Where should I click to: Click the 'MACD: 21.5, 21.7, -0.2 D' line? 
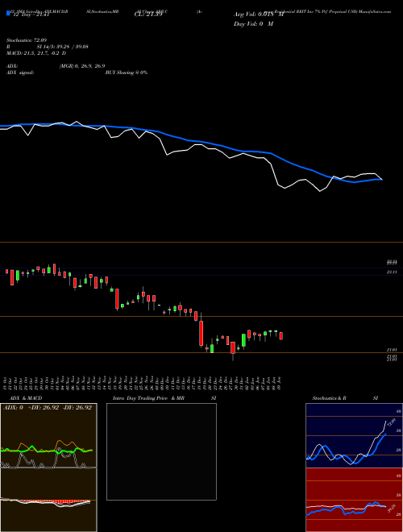click(x=36, y=53)
